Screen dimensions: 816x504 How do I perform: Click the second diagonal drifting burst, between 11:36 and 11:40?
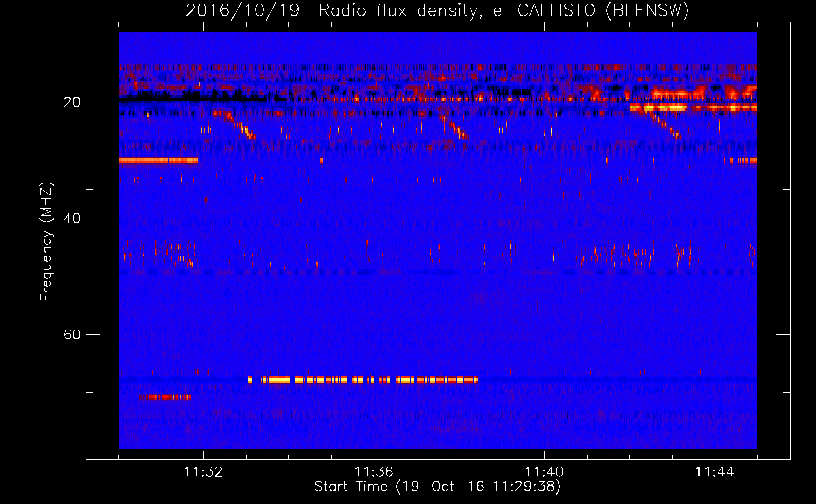pos(453,127)
